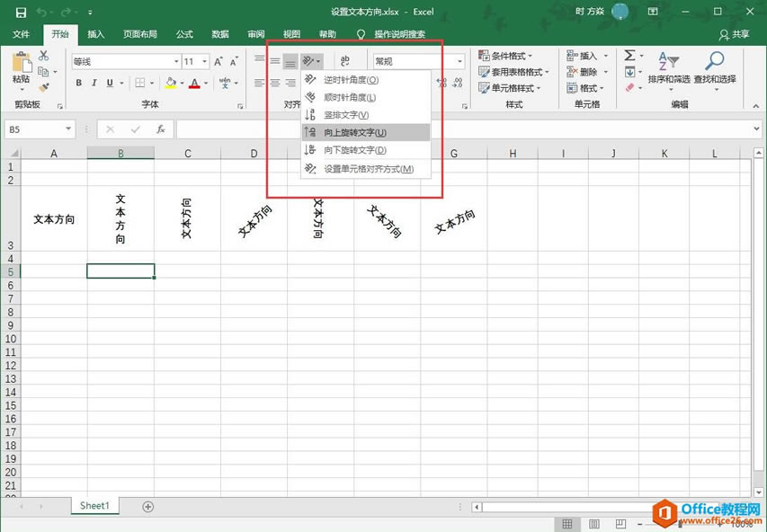Toggle bold formatting on selected cell

[78, 83]
